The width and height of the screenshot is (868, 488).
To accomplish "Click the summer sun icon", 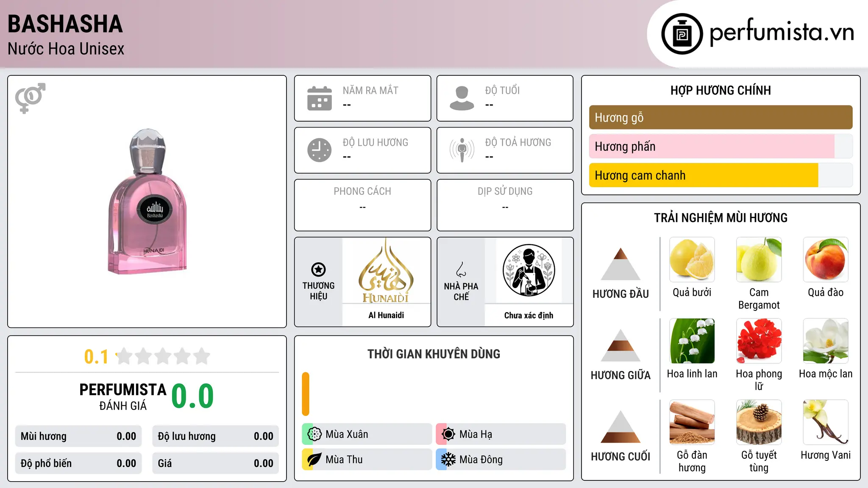I will click(x=448, y=434).
